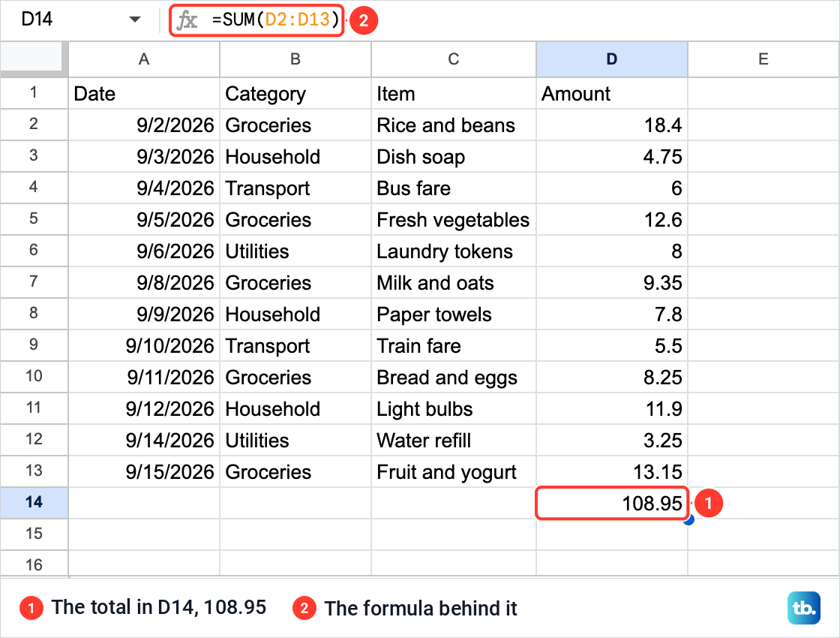Click the amount 9.35
Image resolution: width=840 pixels, height=638 pixels.
[612, 282]
